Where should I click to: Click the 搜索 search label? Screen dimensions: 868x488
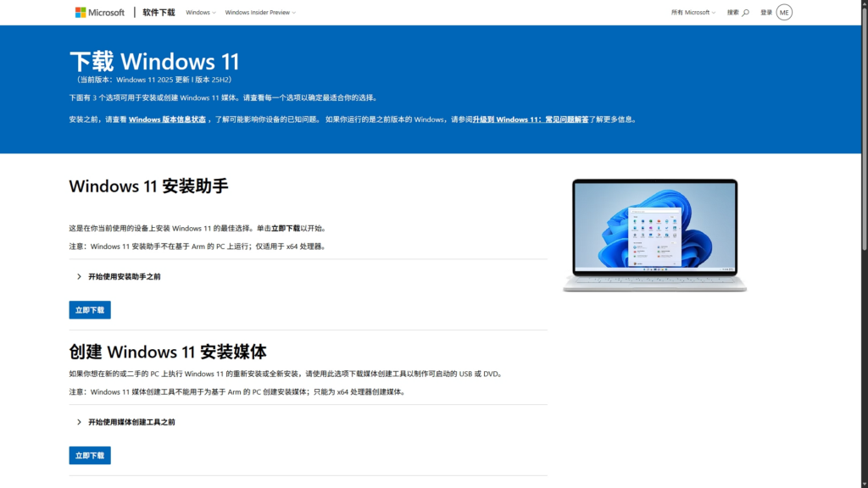click(733, 12)
